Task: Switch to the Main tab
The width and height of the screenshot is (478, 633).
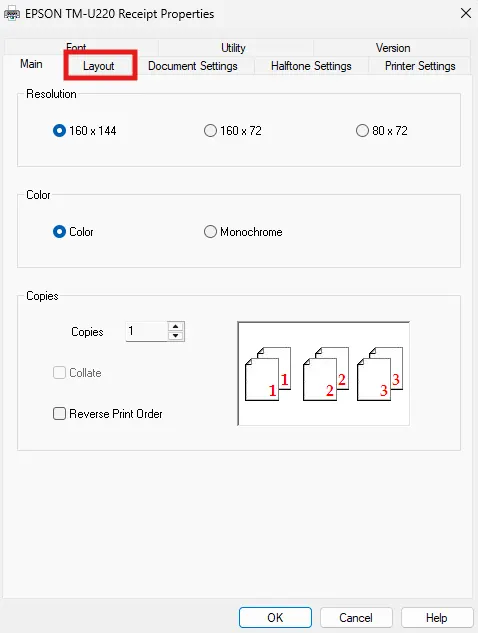Action: 31,64
